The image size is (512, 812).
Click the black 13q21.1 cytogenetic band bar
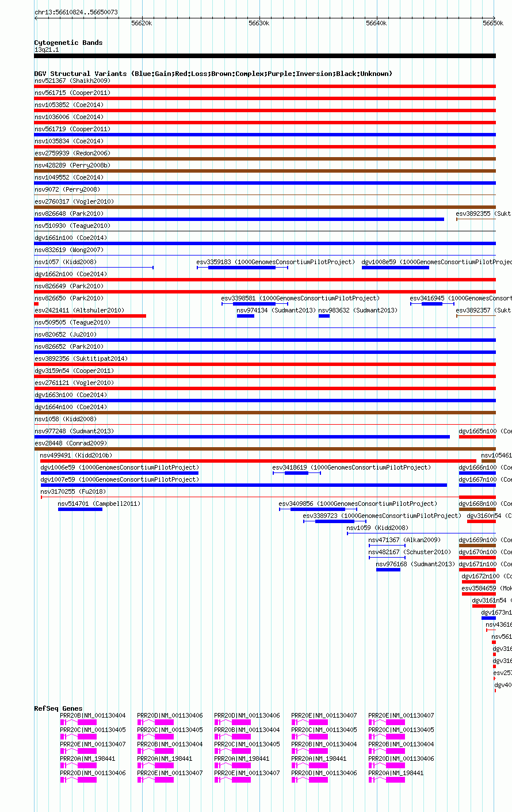pyautogui.click(x=265, y=56)
